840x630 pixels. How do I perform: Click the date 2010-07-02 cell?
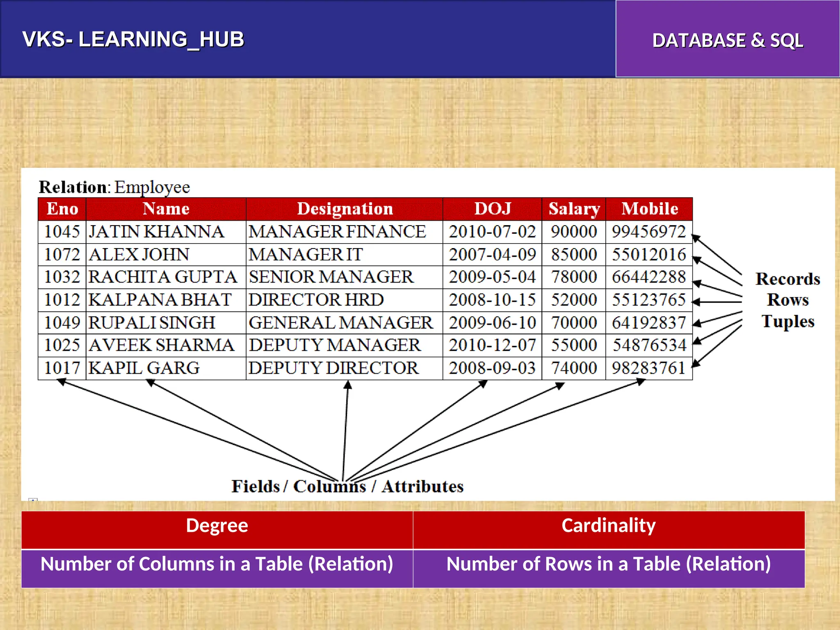tap(492, 232)
